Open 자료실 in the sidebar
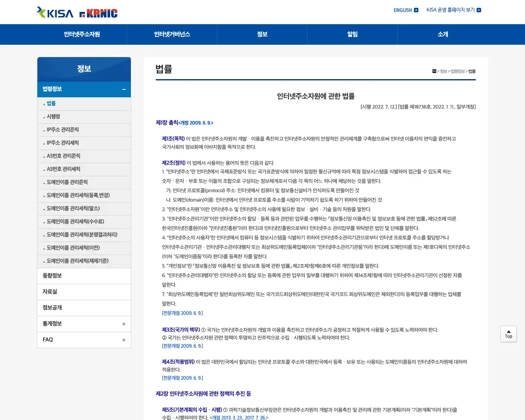Image resolution: width=525 pixels, height=420 pixels. [84, 292]
